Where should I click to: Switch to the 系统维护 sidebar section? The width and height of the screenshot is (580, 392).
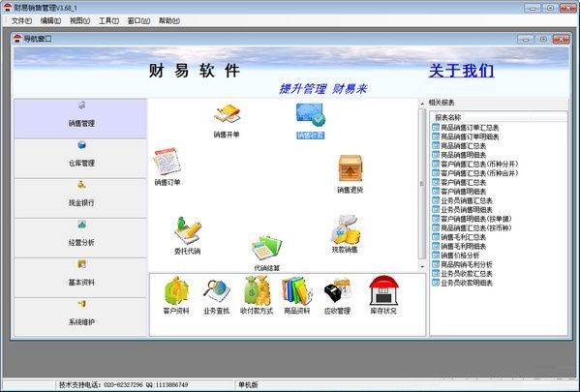80,317
